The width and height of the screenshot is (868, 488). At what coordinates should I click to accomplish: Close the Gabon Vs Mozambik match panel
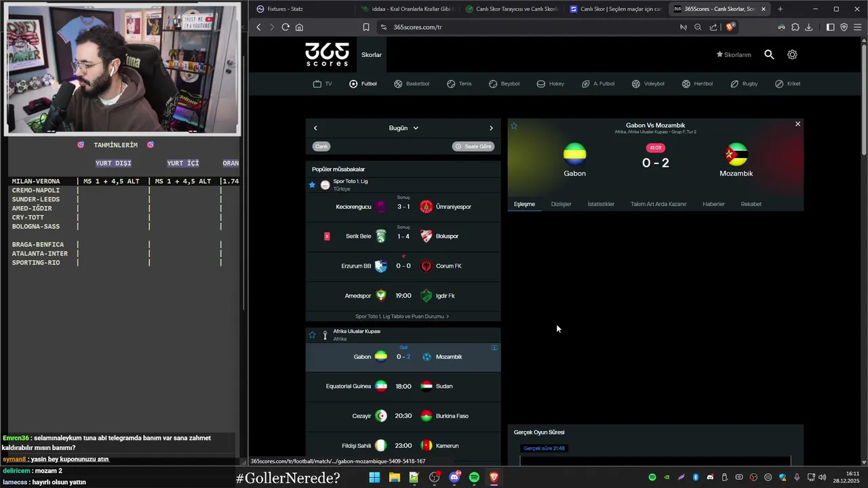pyautogui.click(x=797, y=124)
